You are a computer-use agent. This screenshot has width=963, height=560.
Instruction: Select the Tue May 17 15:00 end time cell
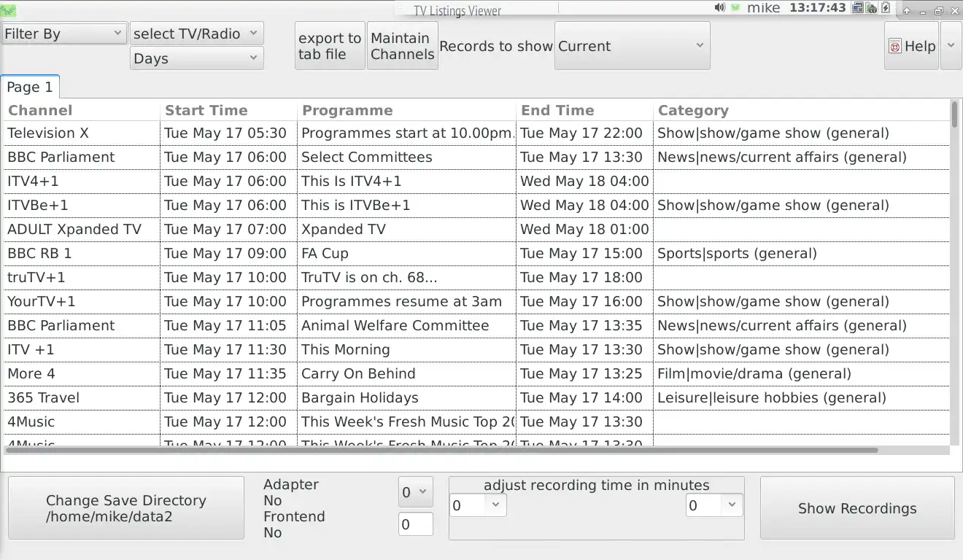[585, 254]
